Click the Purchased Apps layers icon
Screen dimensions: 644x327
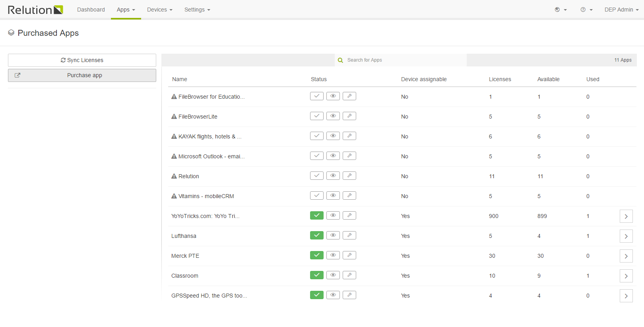(x=11, y=33)
